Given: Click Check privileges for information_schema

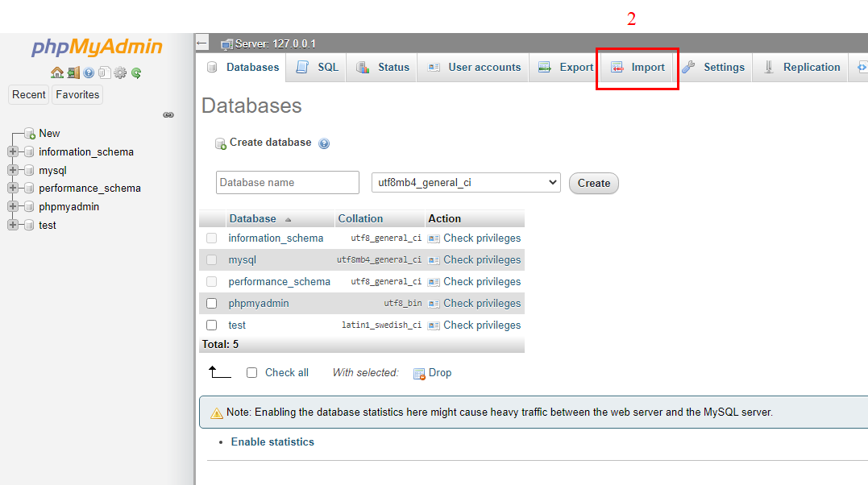Looking at the screenshot, I should pos(482,238).
